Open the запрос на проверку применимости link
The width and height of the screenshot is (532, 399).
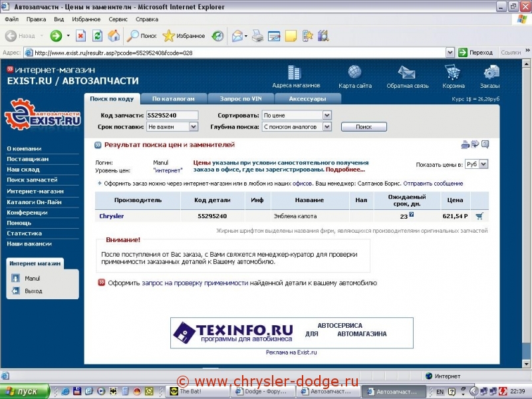(195, 283)
